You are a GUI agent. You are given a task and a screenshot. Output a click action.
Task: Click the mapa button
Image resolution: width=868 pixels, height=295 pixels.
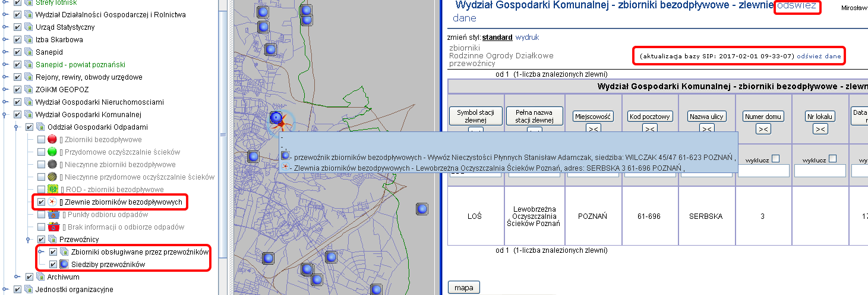(463, 288)
